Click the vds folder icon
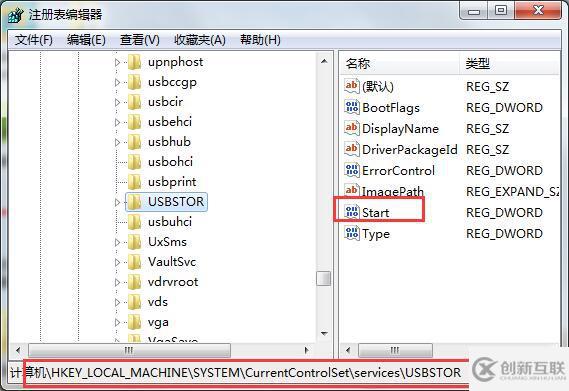This screenshot has width=569, height=391. point(134,302)
